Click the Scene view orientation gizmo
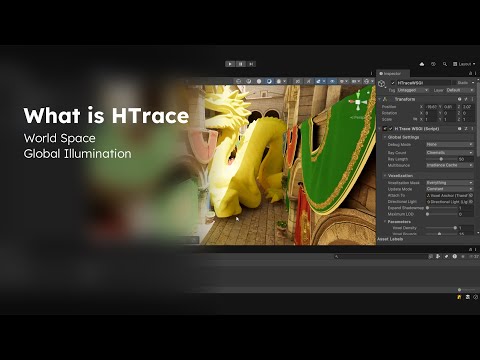Image resolution: width=480 pixels, height=360 pixels. point(358,102)
